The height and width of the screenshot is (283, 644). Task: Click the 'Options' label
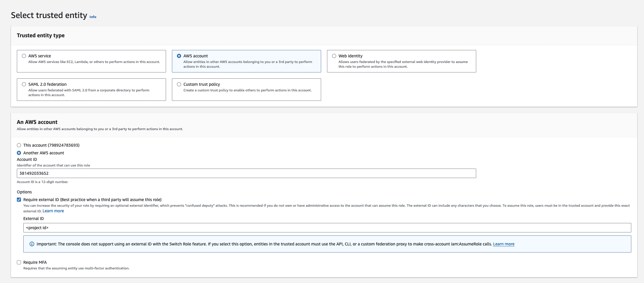pos(24,192)
